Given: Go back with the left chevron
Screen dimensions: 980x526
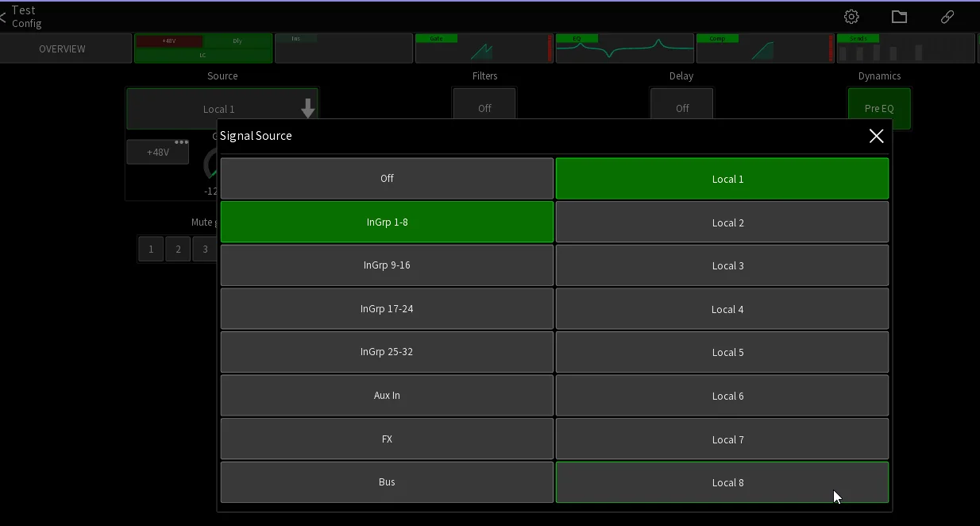Looking at the screenshot, I should point(3,17).
